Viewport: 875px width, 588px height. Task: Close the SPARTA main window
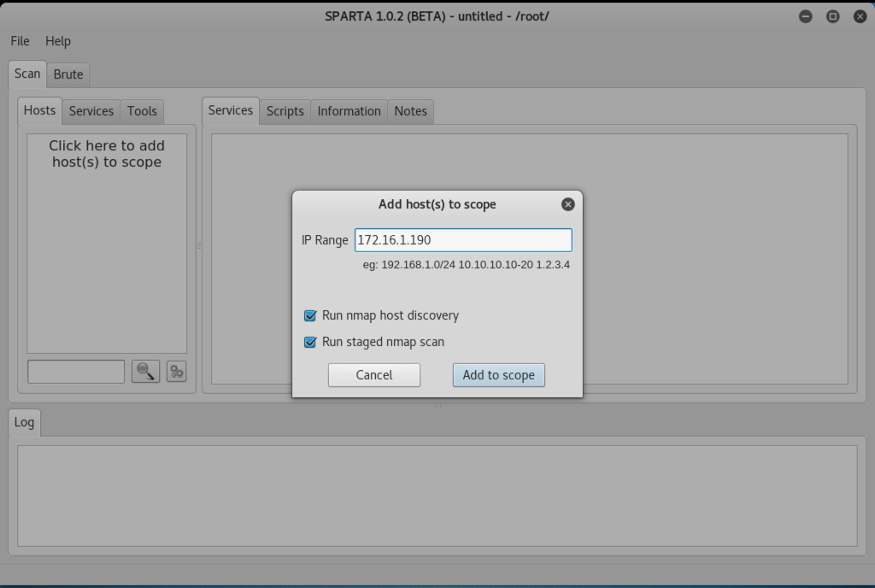point(860,16)
